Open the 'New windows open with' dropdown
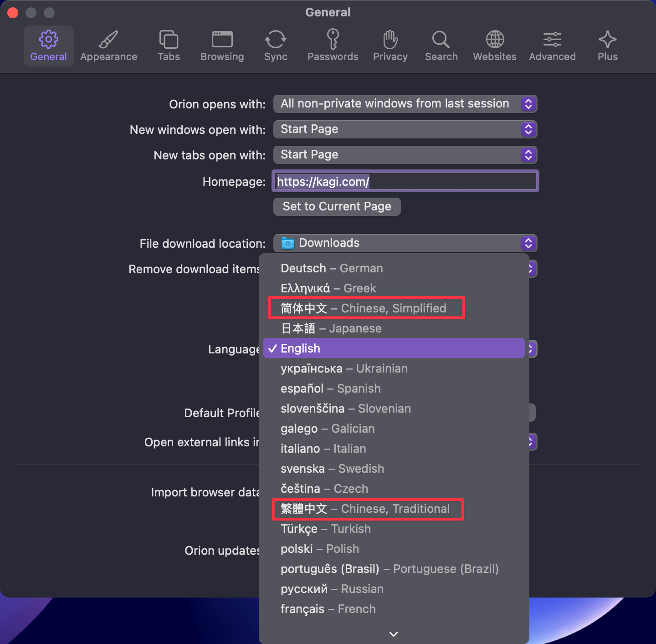Viewport: 656px width, 644px height. [405, 129]
